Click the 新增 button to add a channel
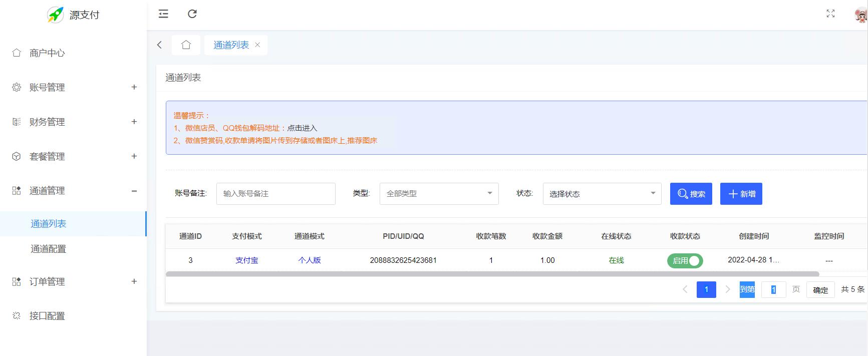The height and width of the screenshot is (356, 868). click(x=741, y=194)
